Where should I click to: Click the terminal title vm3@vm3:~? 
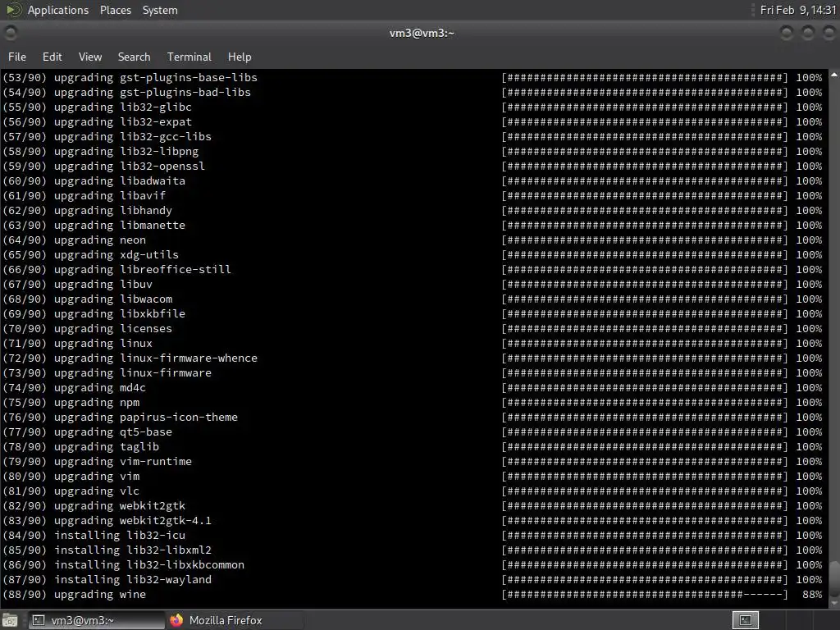(422, 33)
